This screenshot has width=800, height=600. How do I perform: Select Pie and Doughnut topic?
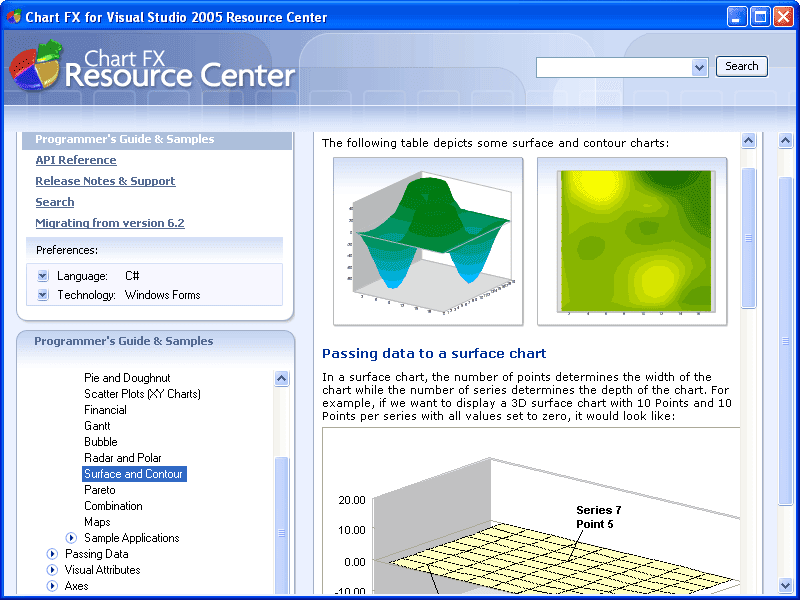[127, 378]
